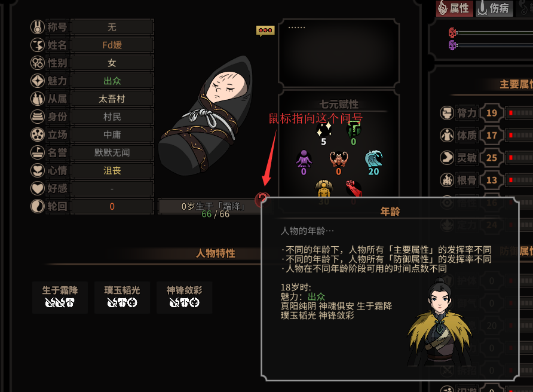Select the 生于霜降 trait card
Viewport: 533px width, 392px height.
pyautogui.click(x=60, y=297)
